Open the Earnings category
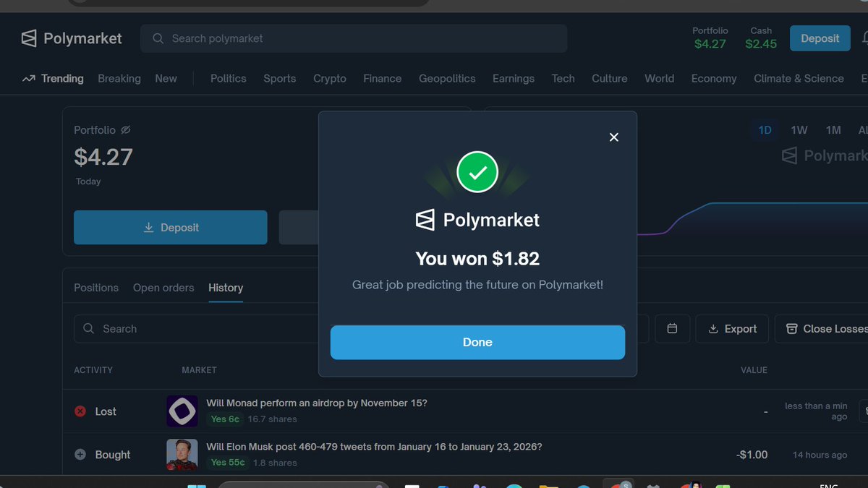This screenshot has height=488, width=868. click(x=514, y=79)
